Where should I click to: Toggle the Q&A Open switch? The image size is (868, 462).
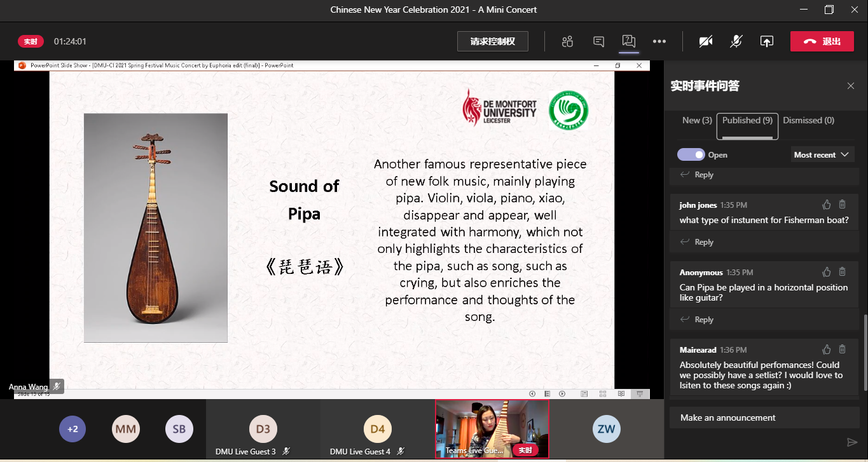(691, 154)
